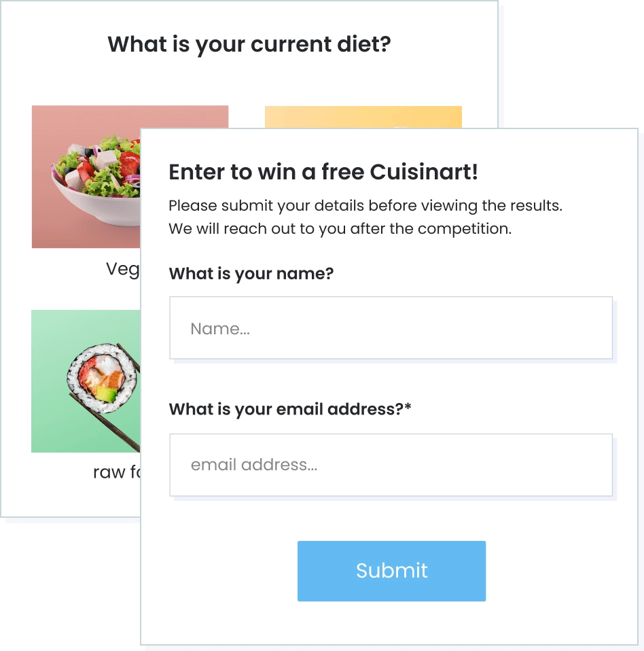Click the email address input field
This screenshot has width=644, height=651.
391,464
